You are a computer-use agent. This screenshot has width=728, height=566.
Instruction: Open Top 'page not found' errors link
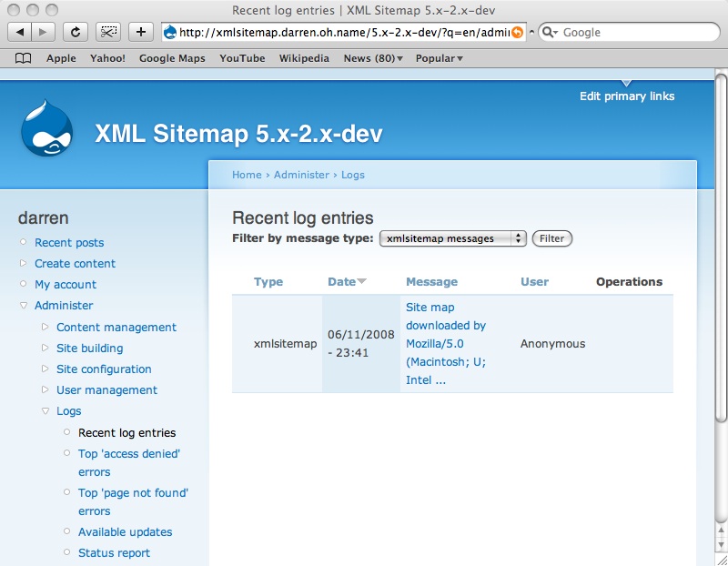tap(133, 502)
